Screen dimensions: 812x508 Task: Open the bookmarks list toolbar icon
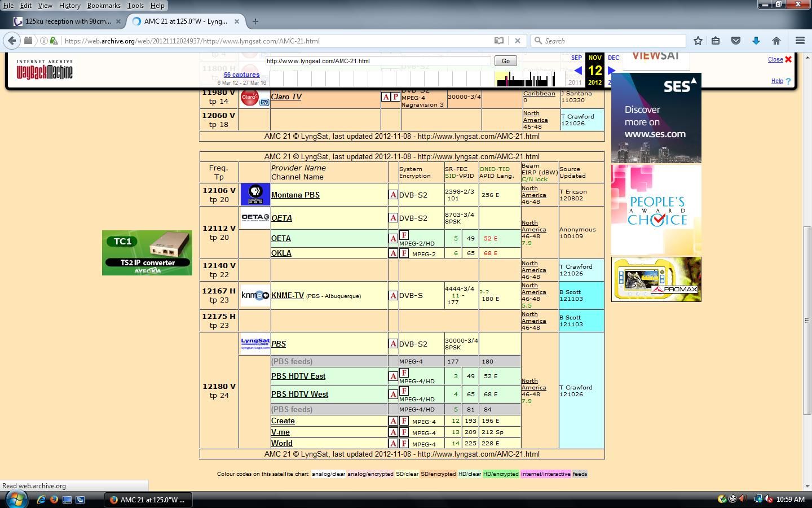point(716,41)
